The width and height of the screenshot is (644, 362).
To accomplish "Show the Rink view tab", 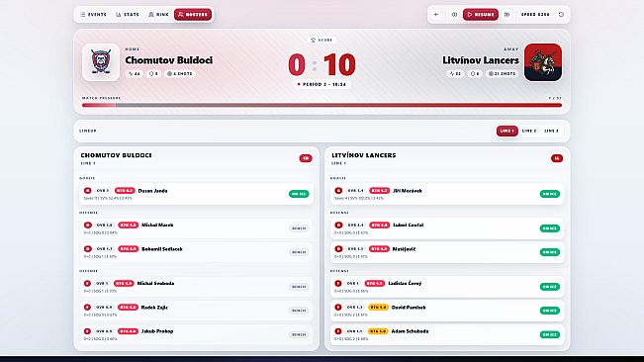I will tap(158, 15).
